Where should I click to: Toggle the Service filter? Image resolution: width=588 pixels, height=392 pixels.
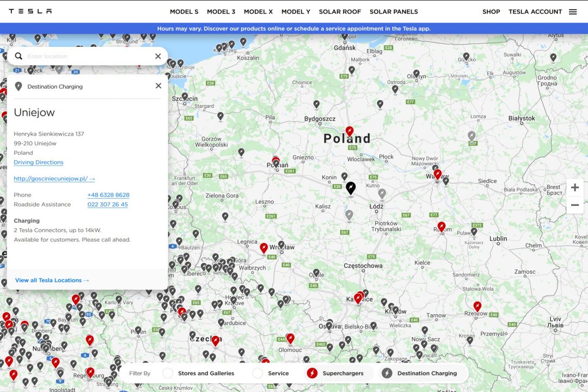coord(271,373)
